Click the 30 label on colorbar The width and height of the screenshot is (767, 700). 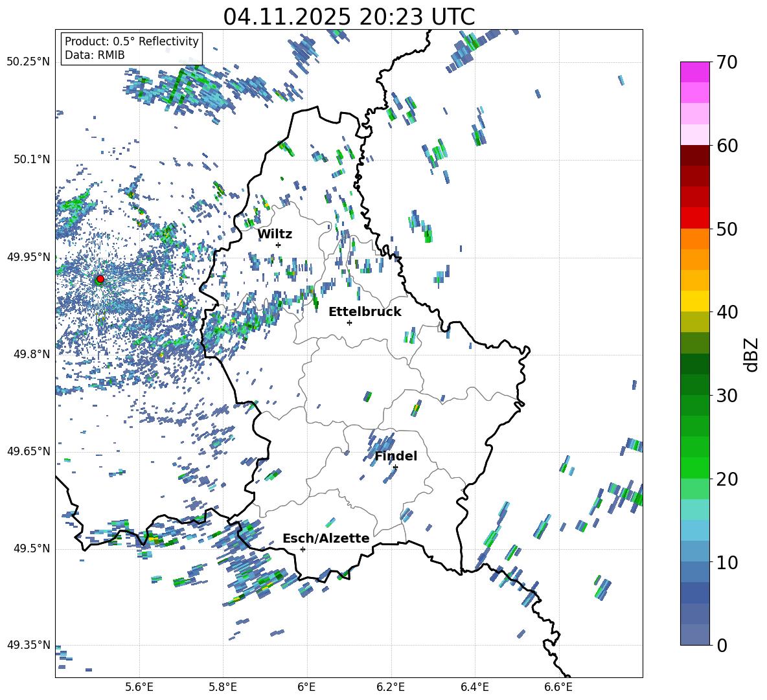point(727,395)
